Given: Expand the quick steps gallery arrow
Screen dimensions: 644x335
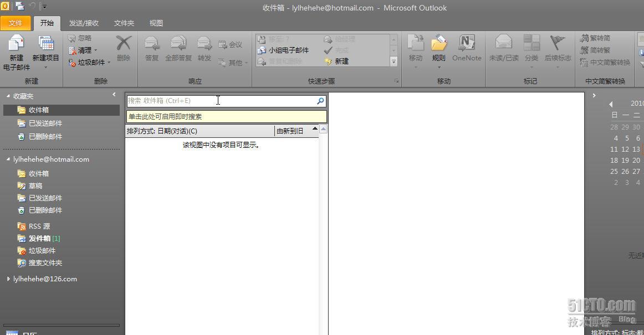Looking at the screenshot, I should [393, 61].
